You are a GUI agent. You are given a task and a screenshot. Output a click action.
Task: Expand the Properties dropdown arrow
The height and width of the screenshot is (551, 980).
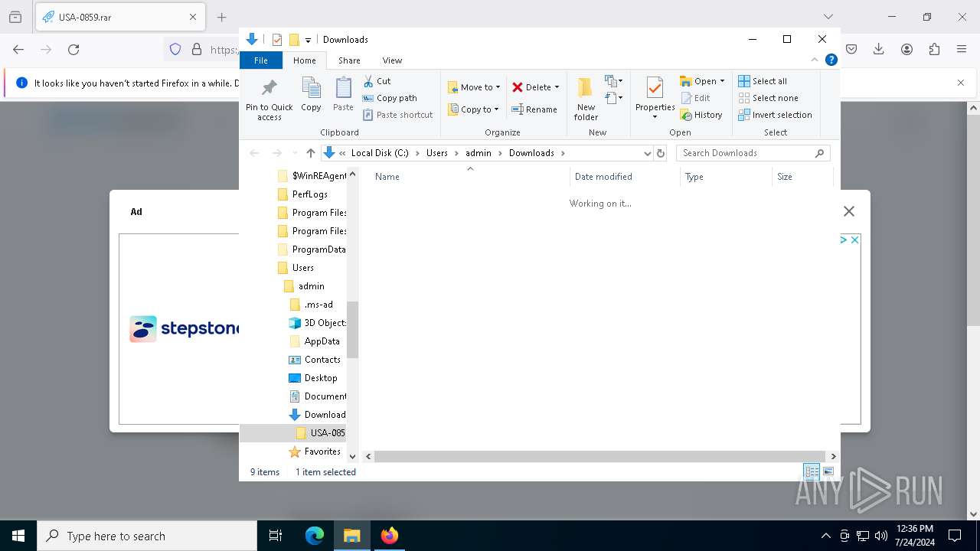coord(655,117)
